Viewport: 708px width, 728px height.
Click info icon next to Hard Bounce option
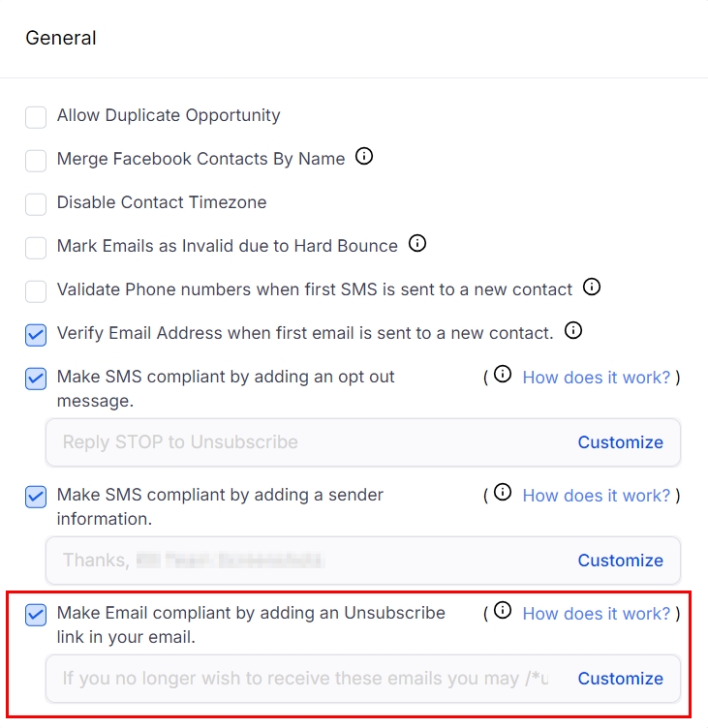coord(417,244)
